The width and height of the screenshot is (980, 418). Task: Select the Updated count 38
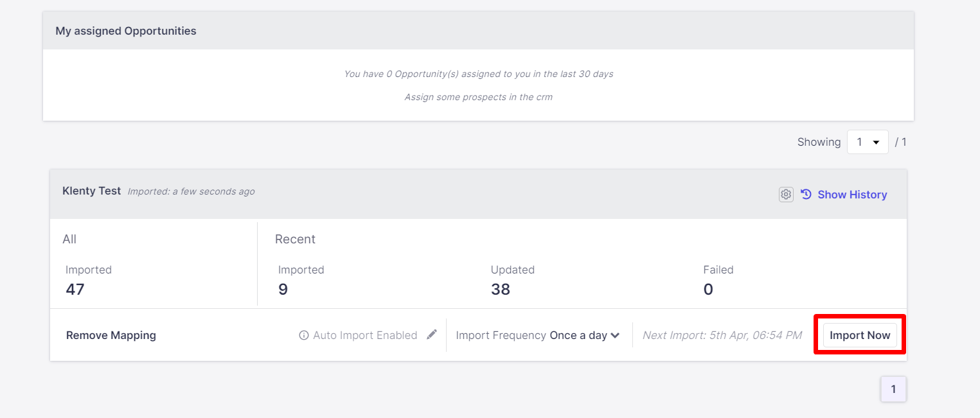500,290
